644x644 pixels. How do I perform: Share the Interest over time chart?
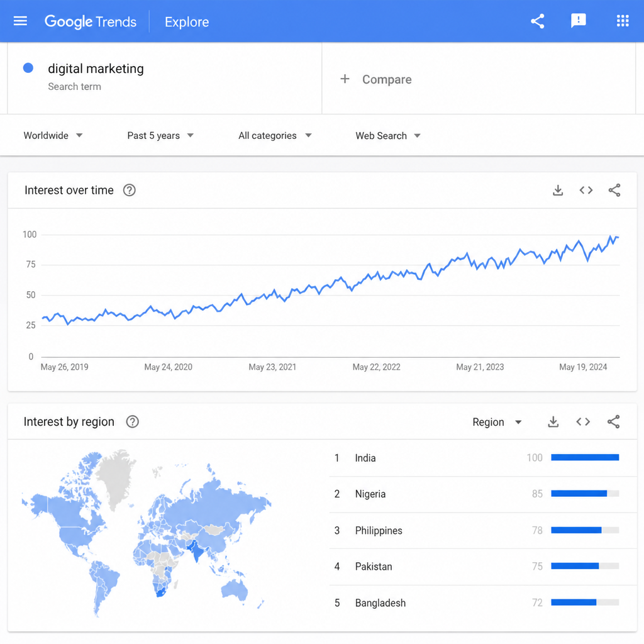click(x=614, y=190)
